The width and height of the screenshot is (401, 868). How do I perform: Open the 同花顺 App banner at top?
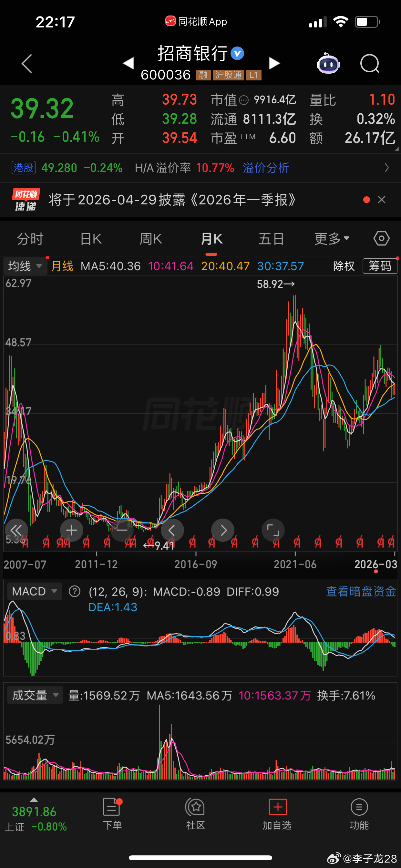[x=196, y=22]
